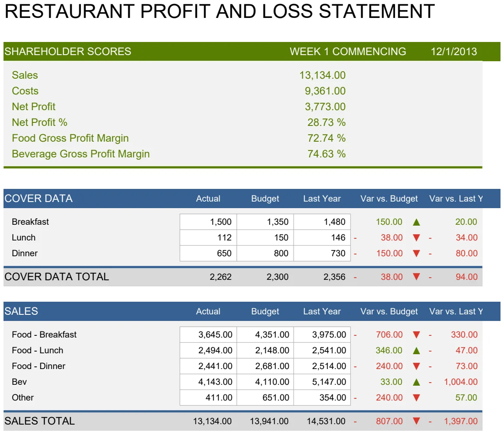Click the Beverage Gross Profit Margin label

[x=80, y=154]
